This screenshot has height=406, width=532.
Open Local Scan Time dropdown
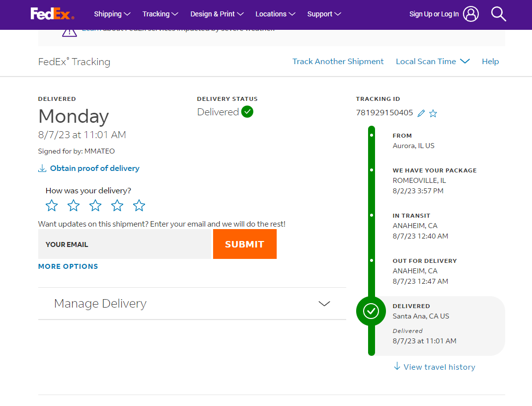[x=433, y=62]
